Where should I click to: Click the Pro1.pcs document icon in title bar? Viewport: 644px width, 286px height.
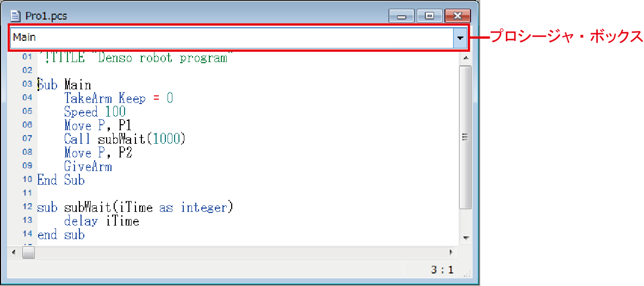[16, 15]
